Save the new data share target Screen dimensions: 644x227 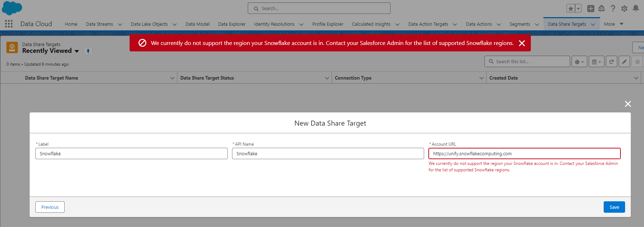pos(614,207)
